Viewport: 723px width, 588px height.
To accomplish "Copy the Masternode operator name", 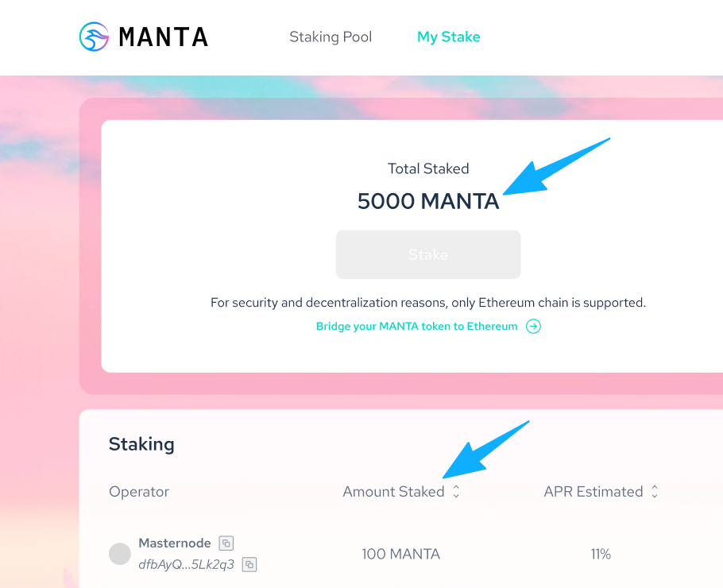I will pos(226,544).
